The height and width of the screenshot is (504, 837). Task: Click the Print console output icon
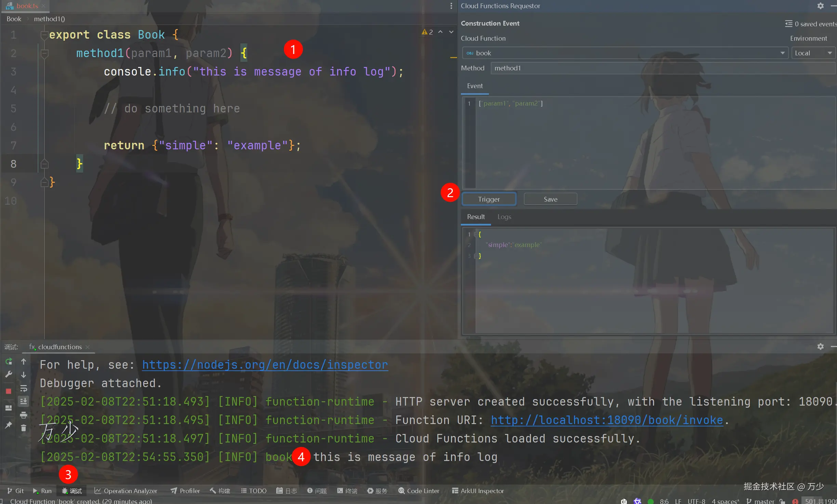coord(23,415)
